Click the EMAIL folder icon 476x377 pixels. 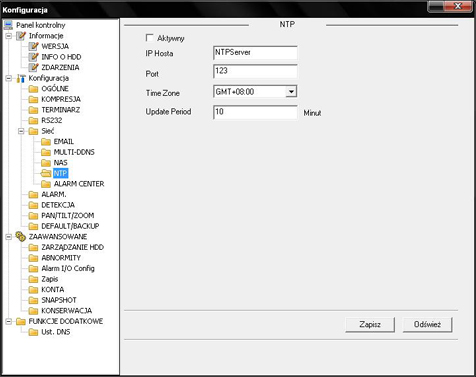coord(46,142)
